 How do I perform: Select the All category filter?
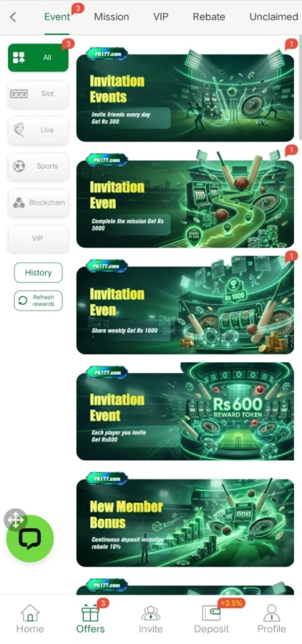(38, 57)
